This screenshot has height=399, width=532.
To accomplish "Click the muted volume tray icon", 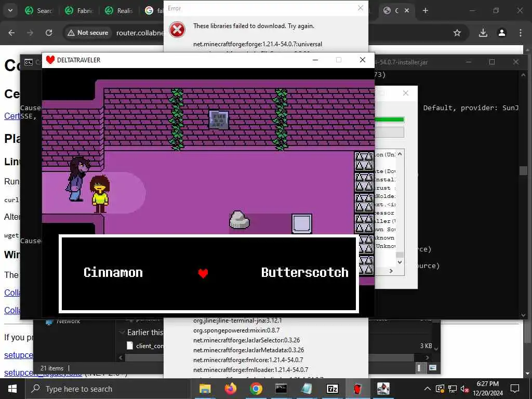I will pos(465,389).
